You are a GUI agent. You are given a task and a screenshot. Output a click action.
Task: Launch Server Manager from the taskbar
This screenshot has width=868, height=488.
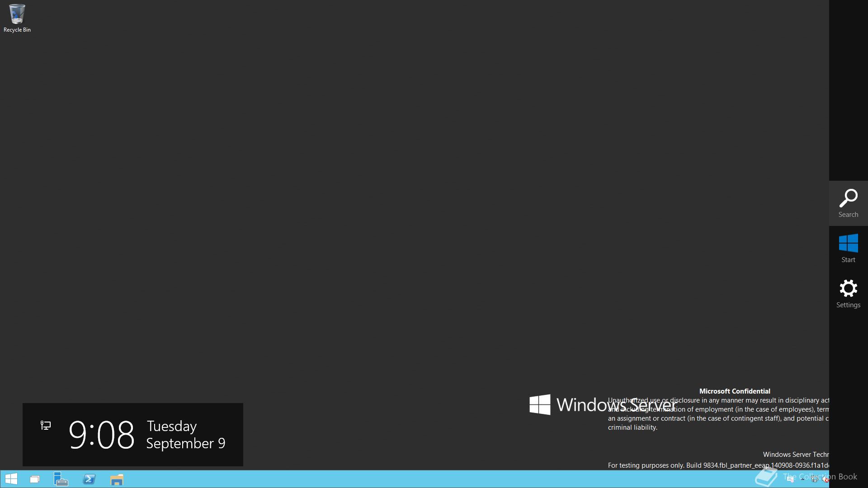[x=61, y=479]
